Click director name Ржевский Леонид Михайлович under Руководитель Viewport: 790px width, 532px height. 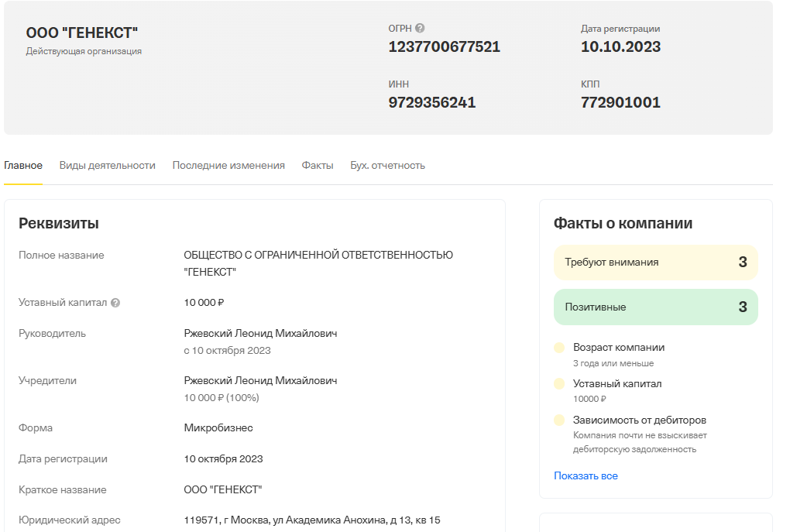coord(260,334)
